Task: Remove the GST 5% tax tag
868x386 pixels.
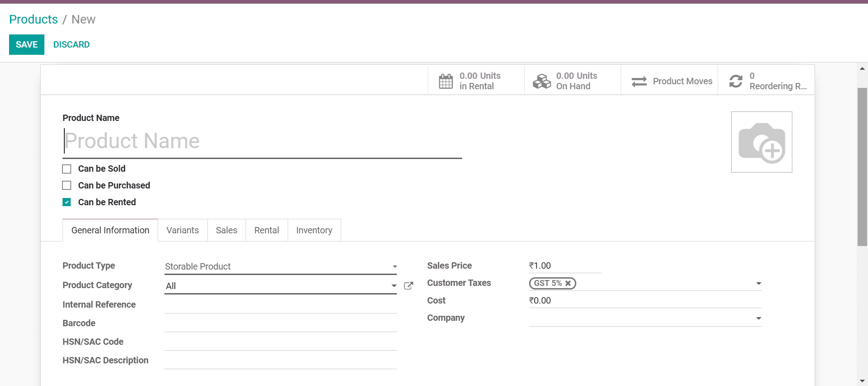Action: [568, 283]
